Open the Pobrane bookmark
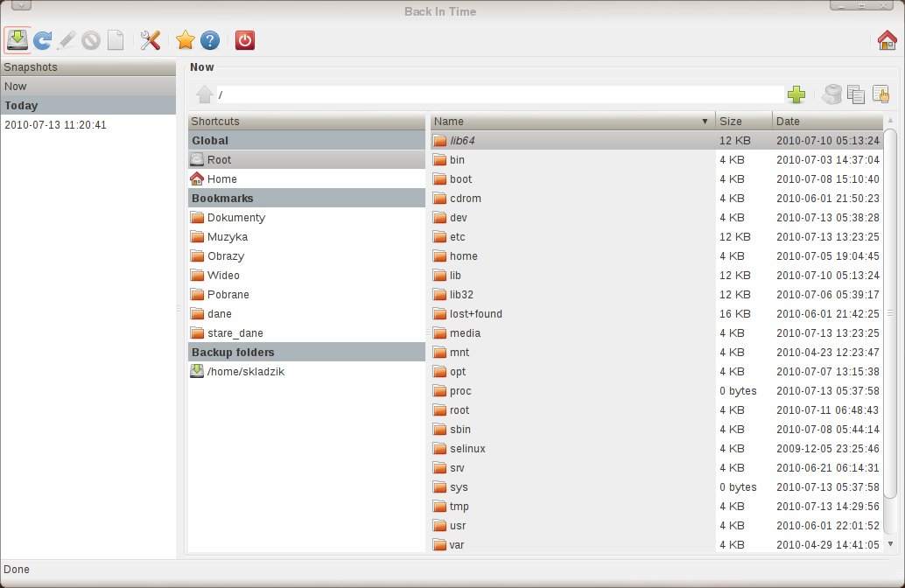 pyautogui.click(x=306, y=294)
